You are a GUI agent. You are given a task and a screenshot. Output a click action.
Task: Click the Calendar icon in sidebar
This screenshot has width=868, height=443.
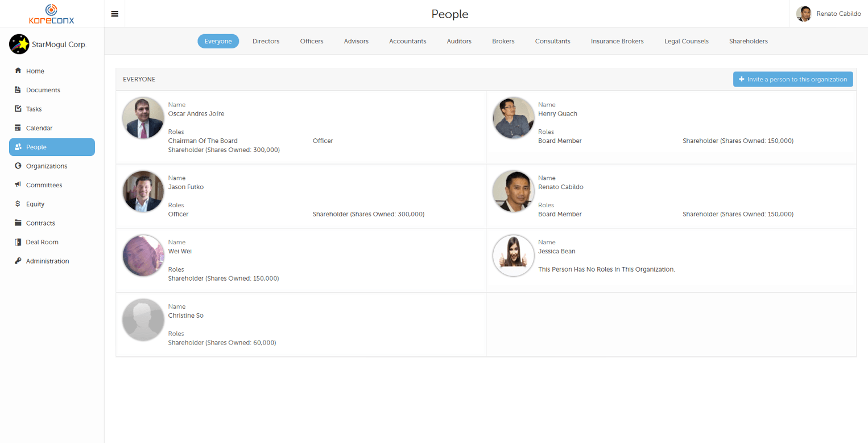coord(18,128)
